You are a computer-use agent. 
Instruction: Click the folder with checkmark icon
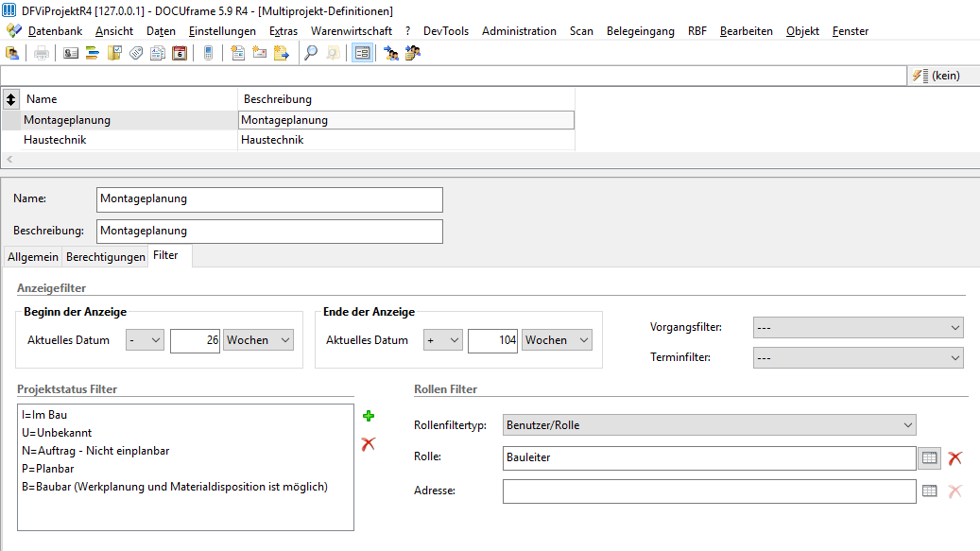point(114,53)
